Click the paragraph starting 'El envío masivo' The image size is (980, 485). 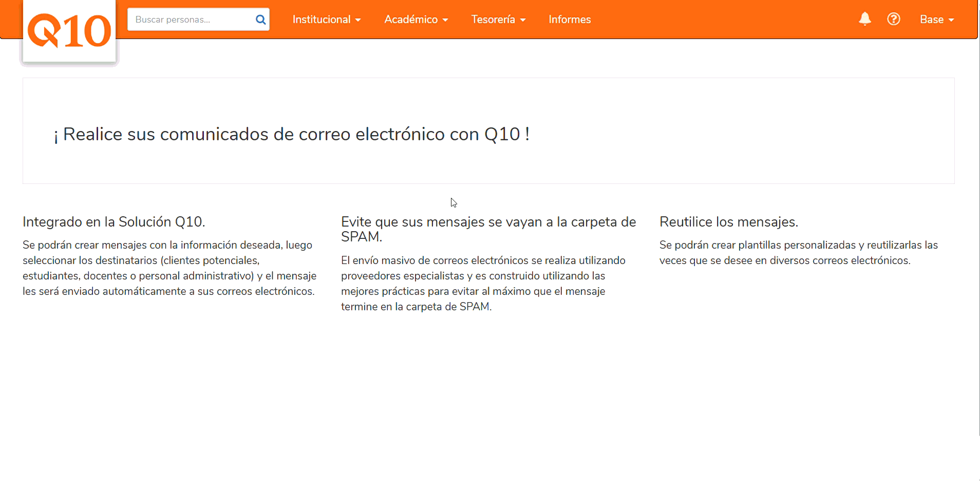483,284
